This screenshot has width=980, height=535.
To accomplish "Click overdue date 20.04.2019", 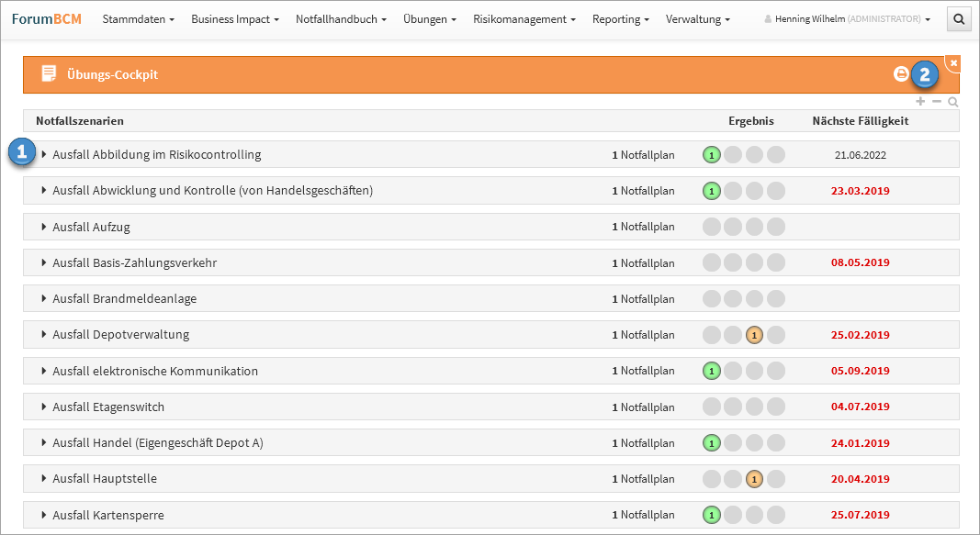I will click(860, 479).
